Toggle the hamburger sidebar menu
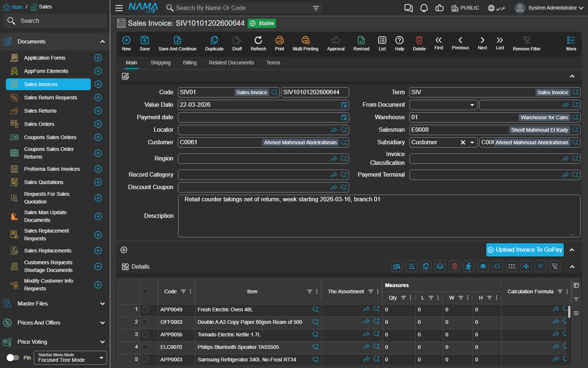Image resolution: width=588 pixels, height=368 pixels. pos(119,8)
